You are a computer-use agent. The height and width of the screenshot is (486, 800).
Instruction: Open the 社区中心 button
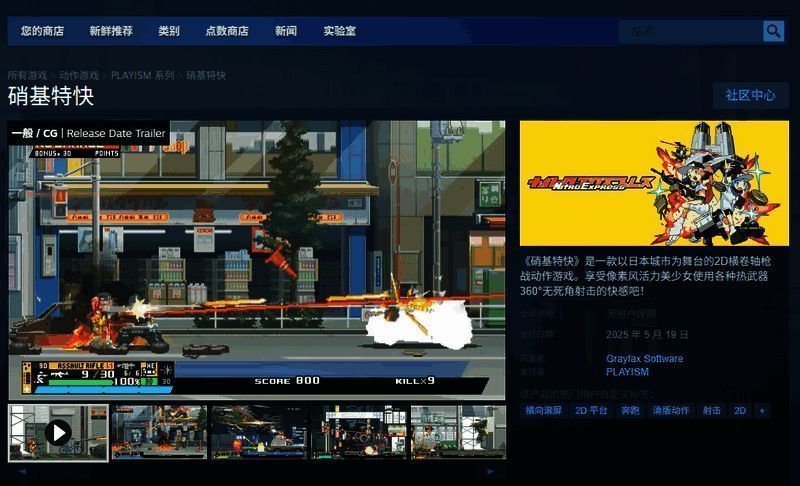click(x=751, y=95)
